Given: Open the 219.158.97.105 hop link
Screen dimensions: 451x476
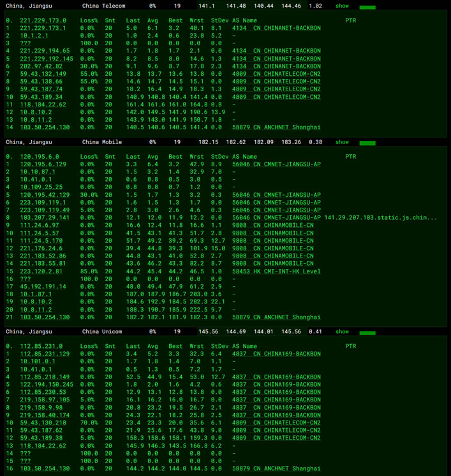Looking at the screenshot, I should (45, 400).
